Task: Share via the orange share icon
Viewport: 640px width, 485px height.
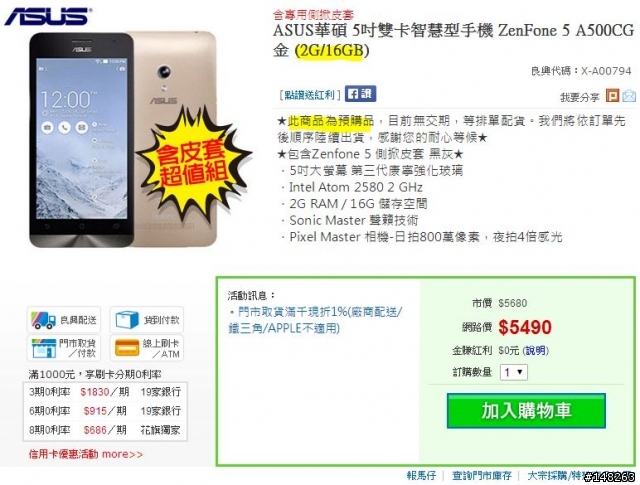Action: 612,96
